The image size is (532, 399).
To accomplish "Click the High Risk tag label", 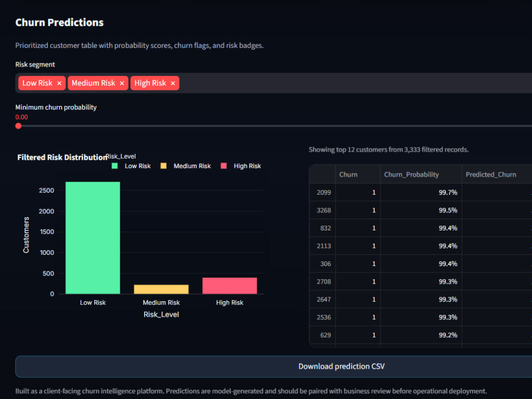I will (x=151, y=83).
